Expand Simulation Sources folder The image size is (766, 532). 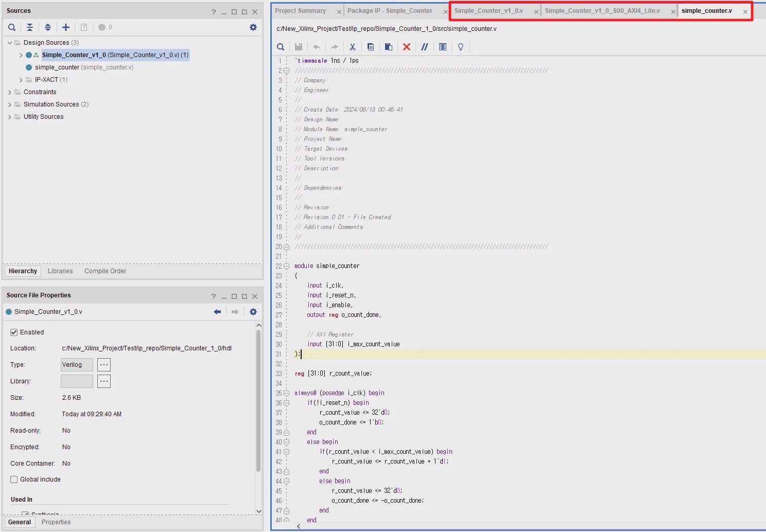coord(10,104)
